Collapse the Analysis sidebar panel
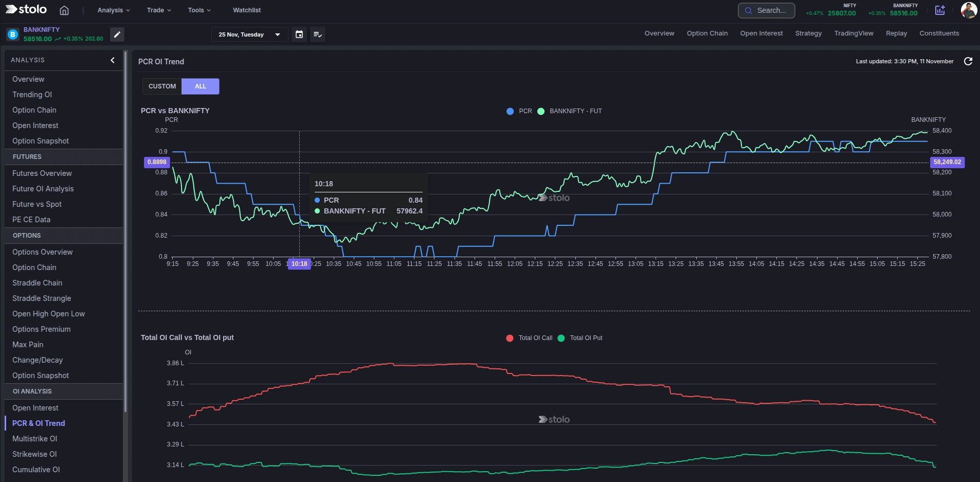This screenshot has height=482, width=980. [x=112, y=60]
